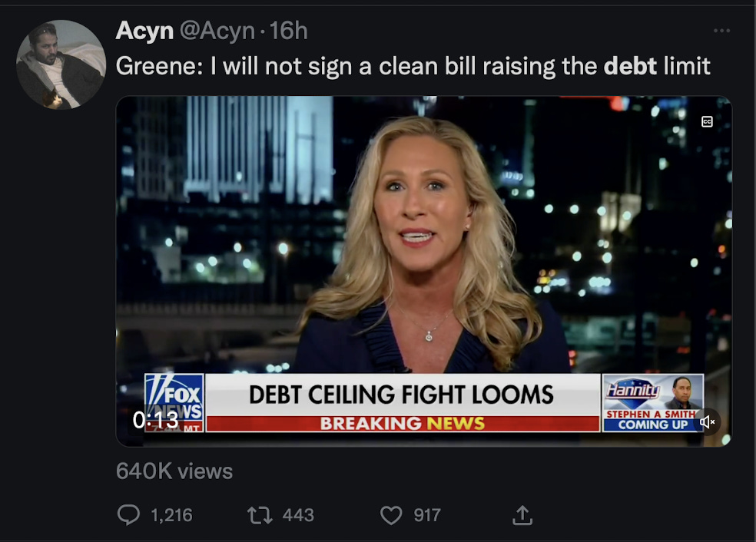Click the Acyn display name
The width and height of the screenshot is (756, 542).
[x=144, y=31]
